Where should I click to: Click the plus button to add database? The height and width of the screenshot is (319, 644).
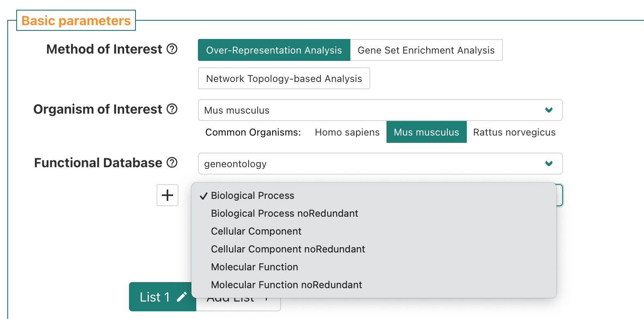[167, 195]
